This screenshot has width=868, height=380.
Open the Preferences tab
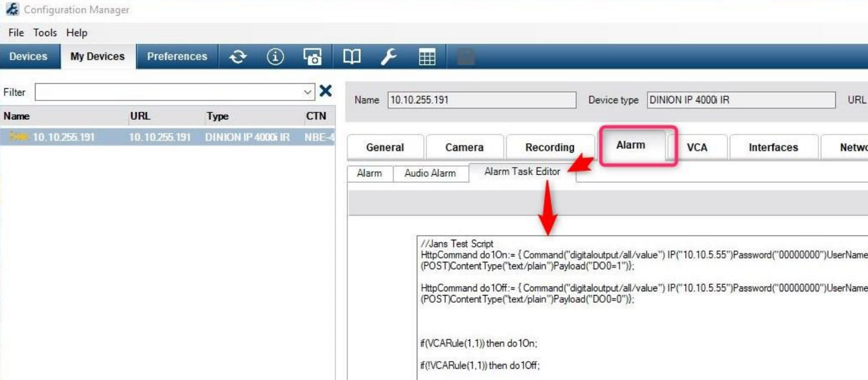[177, 56]
